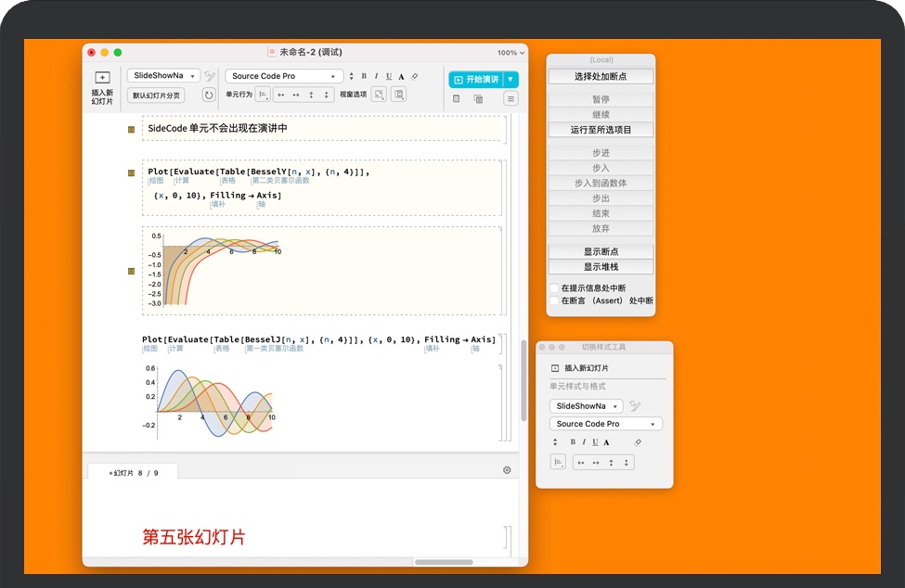Open the Source Code Pro font dropdown in toolbar

[x=284, y=76]
